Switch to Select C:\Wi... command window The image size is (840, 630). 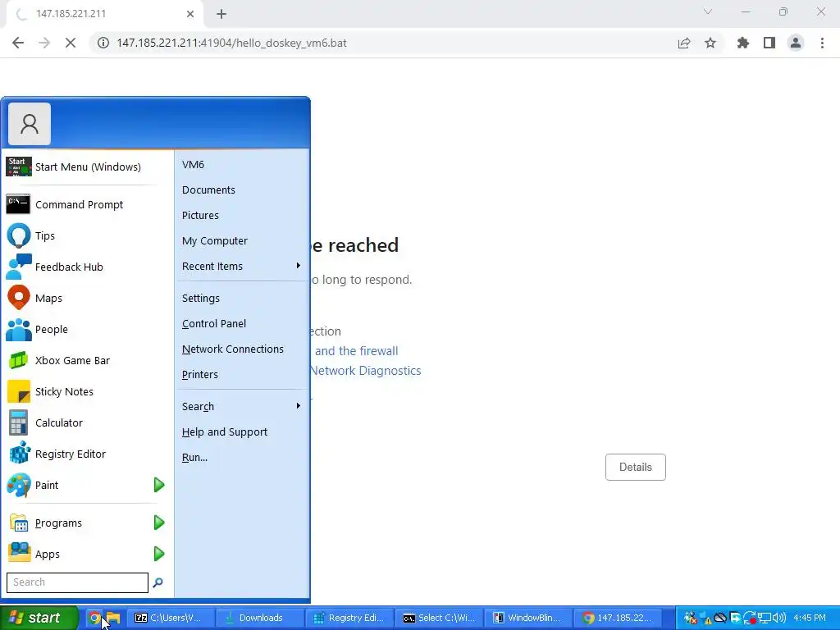pyautogui.click(x=440, y=618)
